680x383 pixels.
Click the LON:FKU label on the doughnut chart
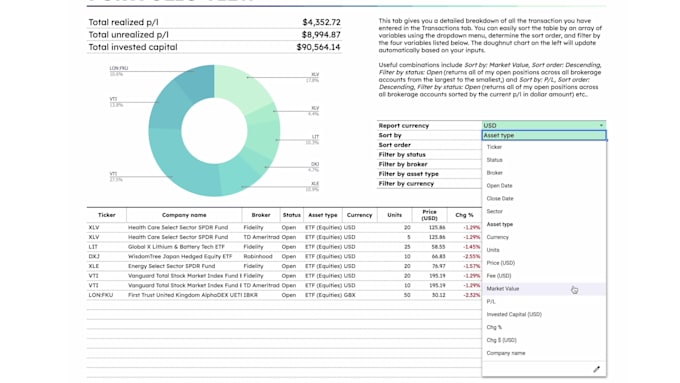tap(118, 69)
